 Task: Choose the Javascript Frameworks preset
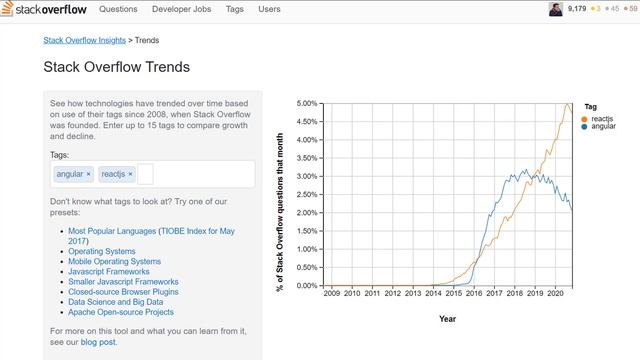[x=109, y=271]
